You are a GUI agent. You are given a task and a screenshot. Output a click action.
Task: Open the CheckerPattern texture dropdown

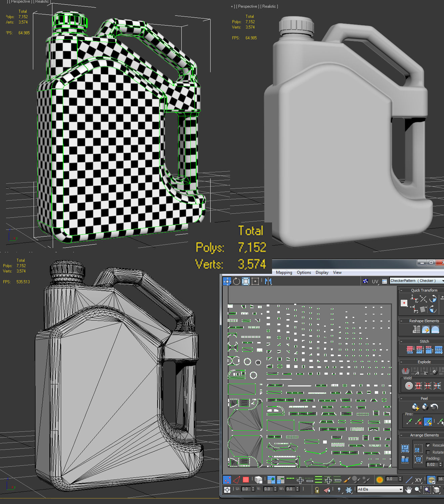[417, 281]
